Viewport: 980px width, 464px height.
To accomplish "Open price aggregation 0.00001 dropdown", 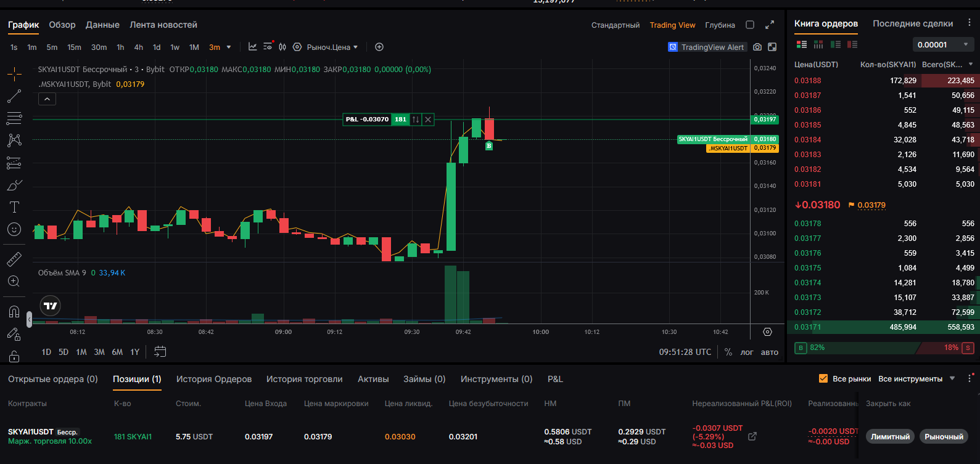I will pos(942,44).
